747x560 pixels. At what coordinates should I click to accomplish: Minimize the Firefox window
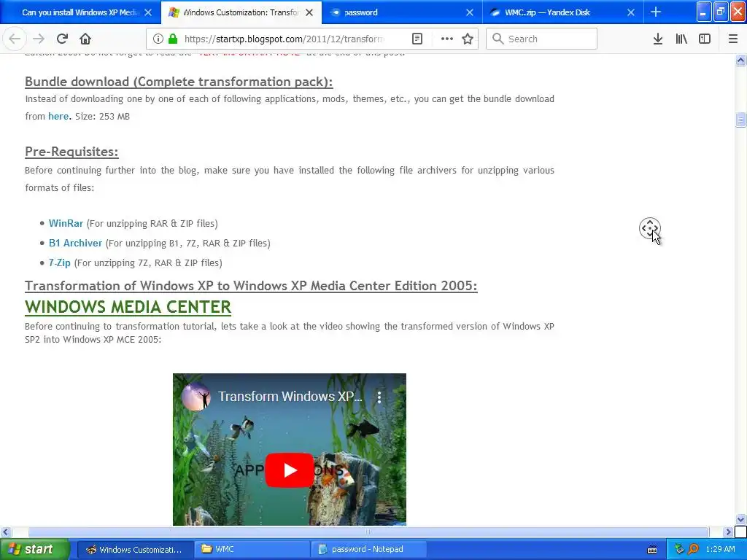[x=704, y=12]
